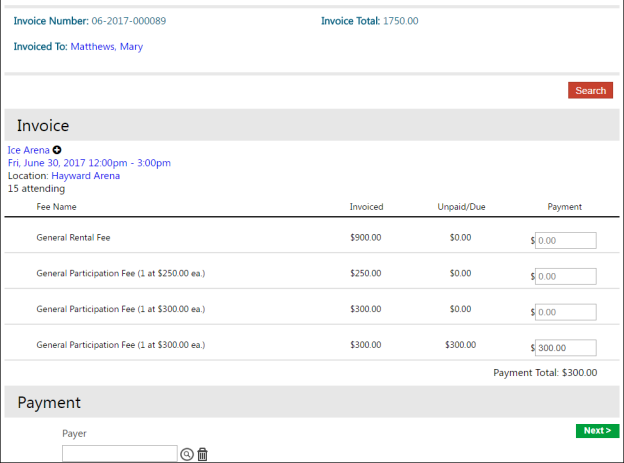Viewport: 624px width, 463px height.
Task: Click the magnifier icon beside Payer field
Action: pyautogui.click(x=187, y=454)
